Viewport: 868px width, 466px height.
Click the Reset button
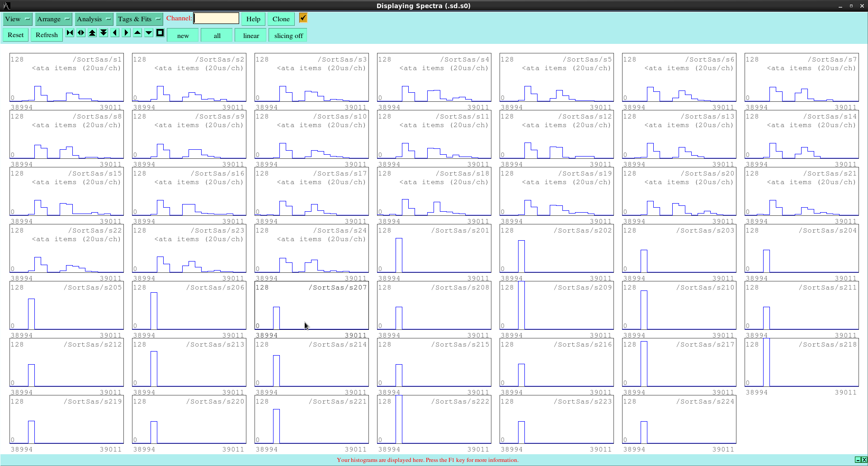[x=16, y=35]
